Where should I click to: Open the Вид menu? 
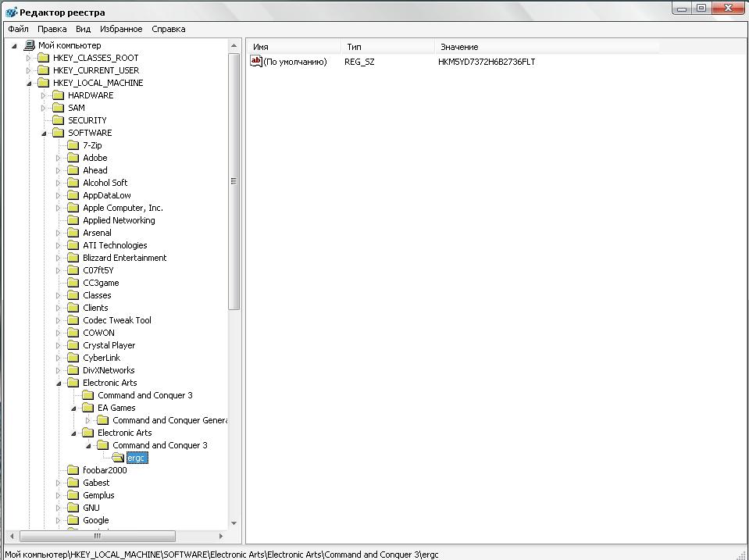(83, 29)
